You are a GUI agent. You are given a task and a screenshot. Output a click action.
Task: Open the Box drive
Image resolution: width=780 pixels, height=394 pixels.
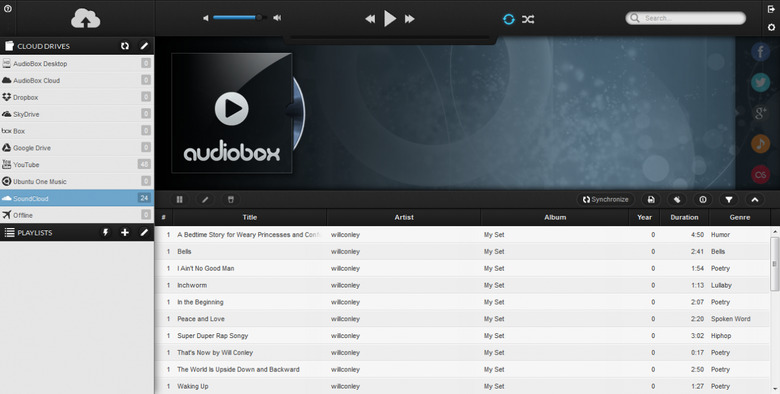pyautogui.click(x=77, y=131)
